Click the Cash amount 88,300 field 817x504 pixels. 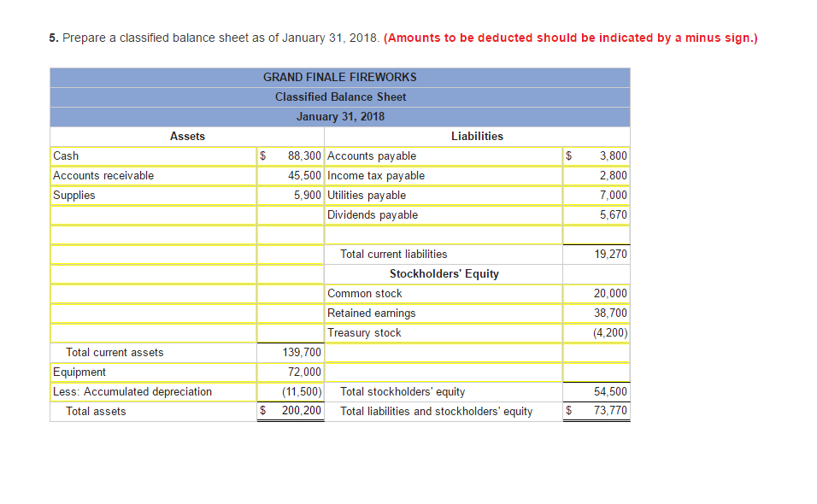[x=291, y=156]
